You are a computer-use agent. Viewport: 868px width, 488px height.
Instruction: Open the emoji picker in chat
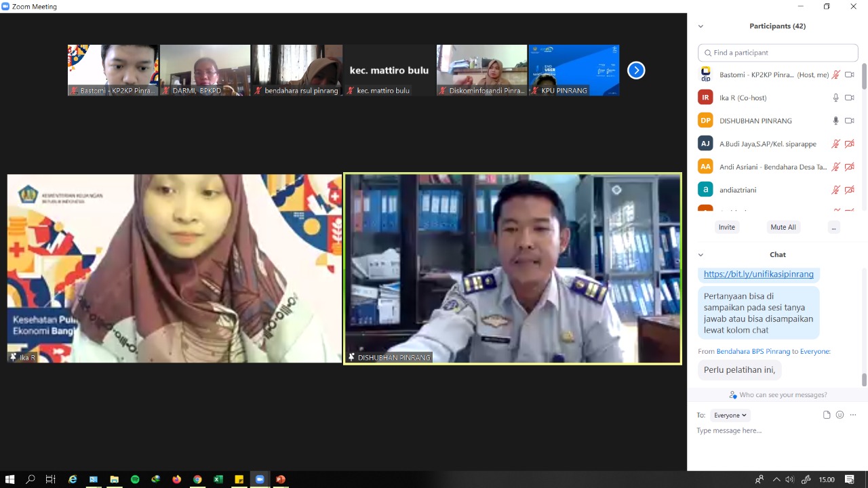[840, 415]
